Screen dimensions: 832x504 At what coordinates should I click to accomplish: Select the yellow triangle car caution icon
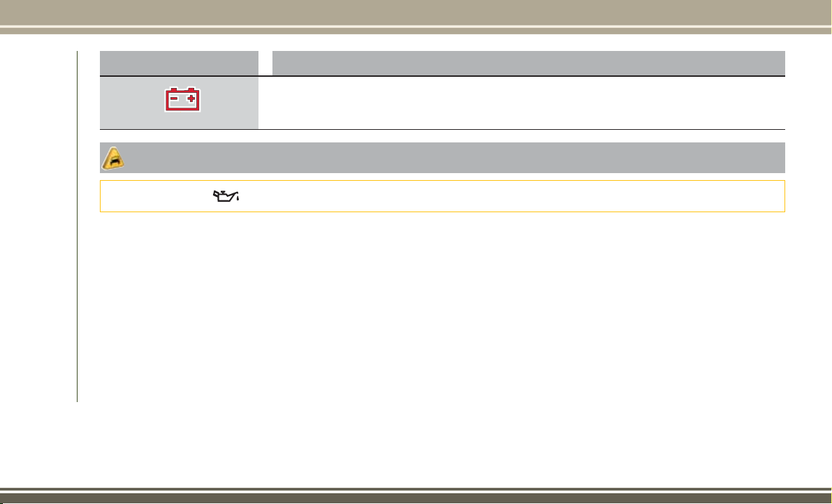(x=112, y=158)
